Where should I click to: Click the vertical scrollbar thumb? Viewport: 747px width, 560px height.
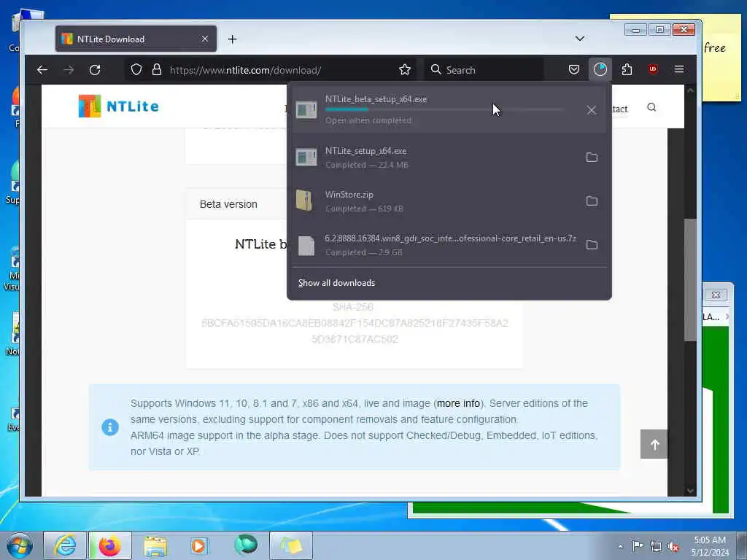pos(690,280)
